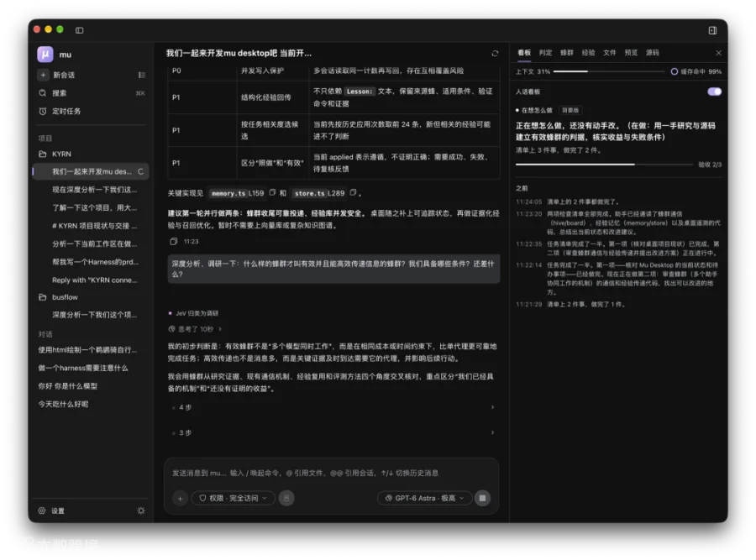Switch to the 文件 tab
Screen dimensions: 756x560
point(610,53)
